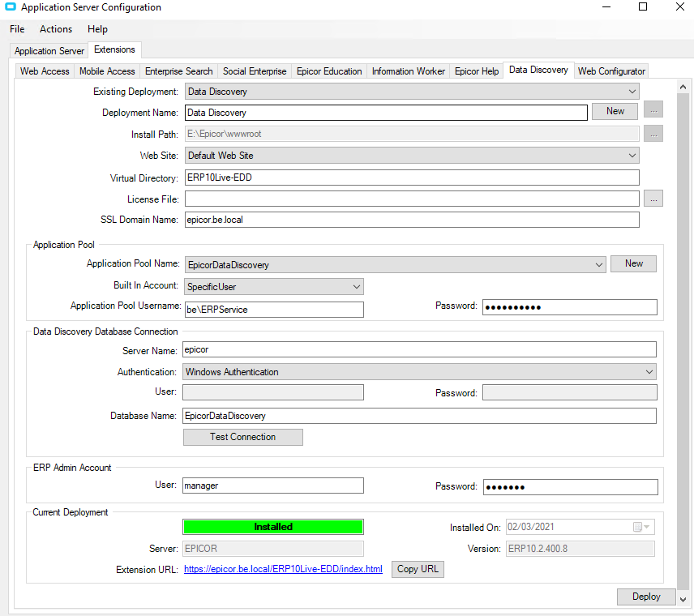This screenshot has height=616, width=694.
Task: Go to the Enterprise Search tab
Action: 179,71
